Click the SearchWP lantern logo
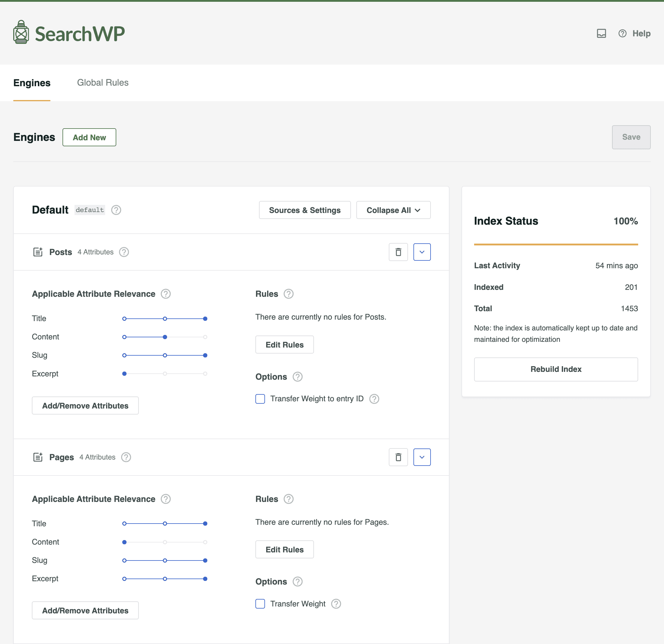This screenshot has height=644, width=664. click(x=21, y=32)
